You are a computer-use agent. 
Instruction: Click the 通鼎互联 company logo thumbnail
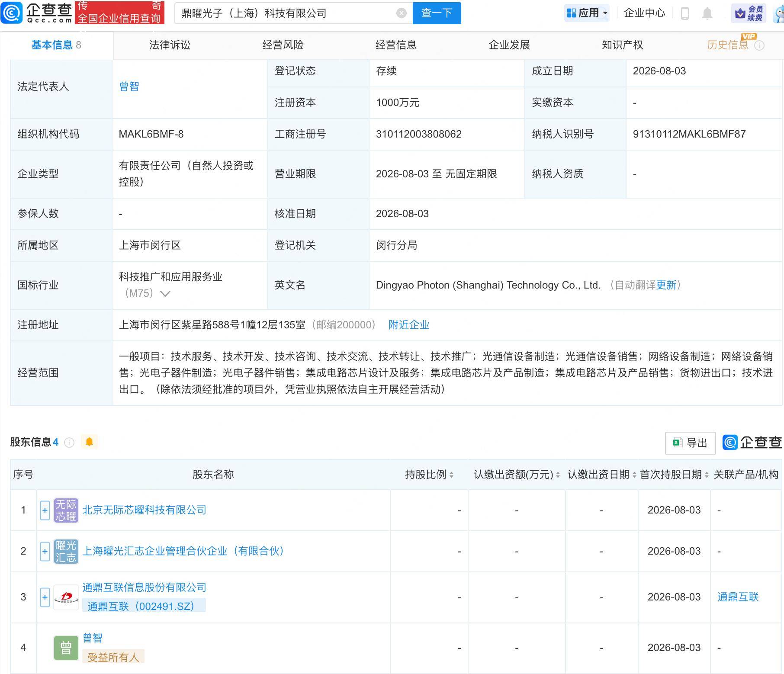point(66,597)
